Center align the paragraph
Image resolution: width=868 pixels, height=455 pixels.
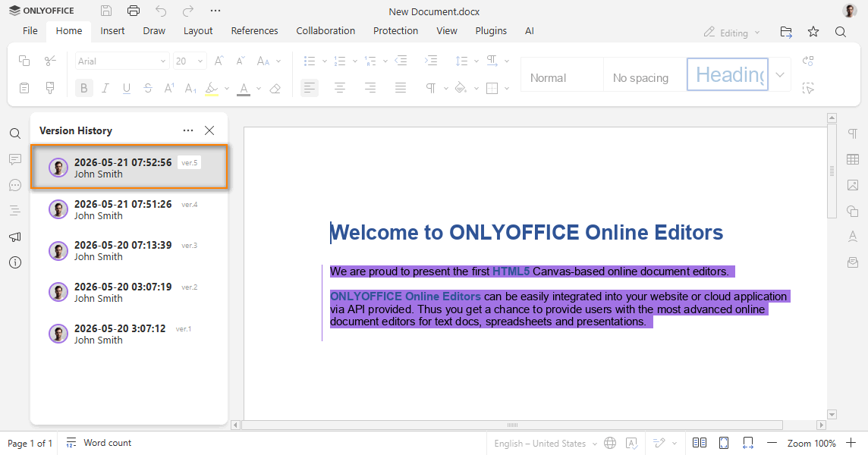pyautogui.click(x=340, y=88)
